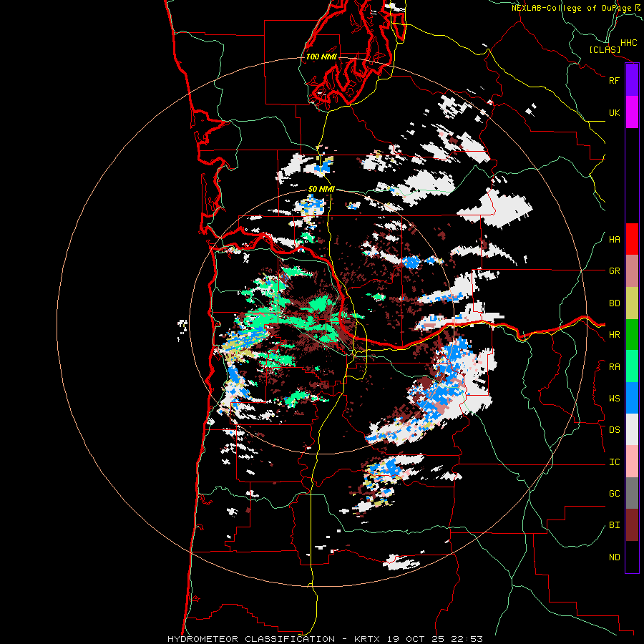
Task: Click the BI brown legend swatch
Action: coord(632,525)
